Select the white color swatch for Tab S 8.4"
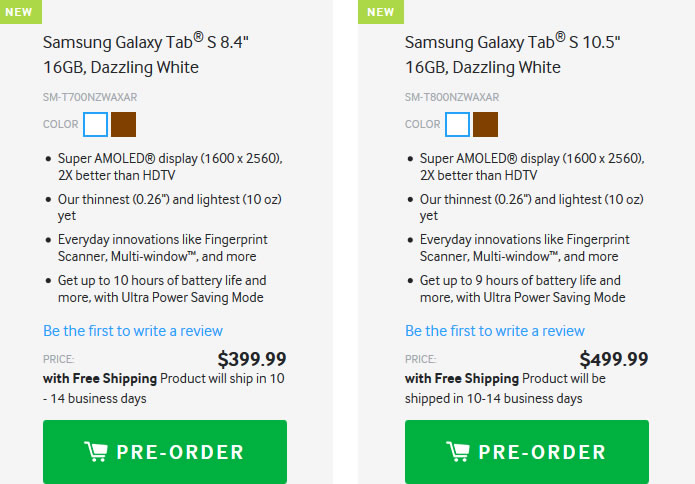695x484 pixels. click(95, 124)
